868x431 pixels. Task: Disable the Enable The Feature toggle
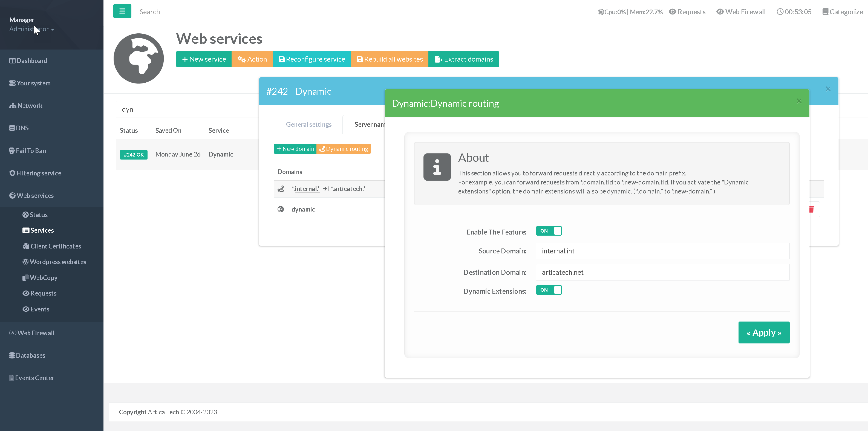point(549,231)
